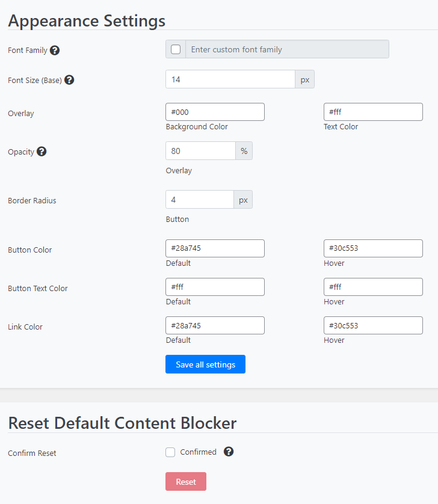
Task: Enable the custom font family checkbox
Action: 176,49
